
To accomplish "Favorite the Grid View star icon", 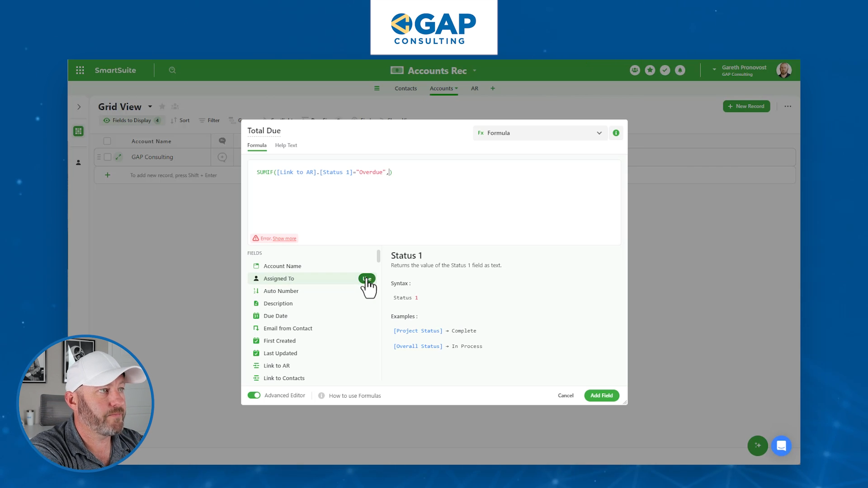I will click(x=162, y=107).
